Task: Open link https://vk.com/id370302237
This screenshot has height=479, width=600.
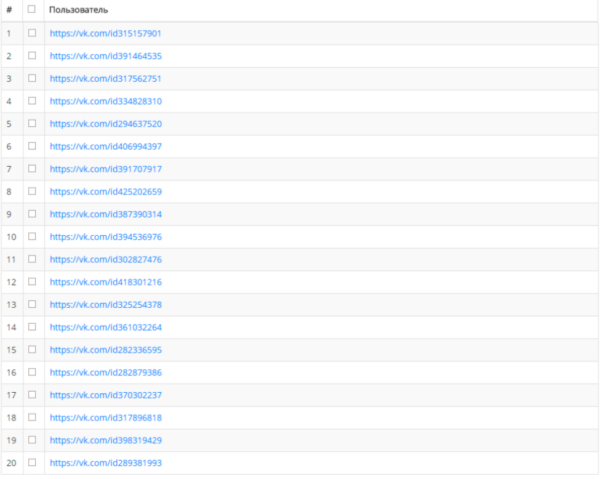Action: coord(106,395)
